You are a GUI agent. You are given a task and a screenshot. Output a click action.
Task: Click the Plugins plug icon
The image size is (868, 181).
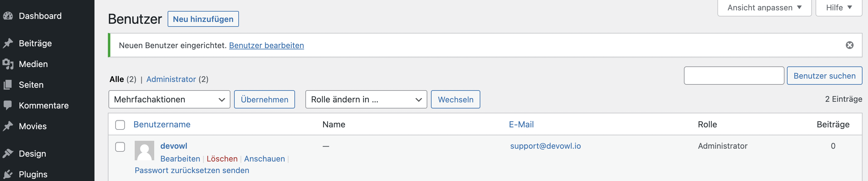tap(8, 174)
